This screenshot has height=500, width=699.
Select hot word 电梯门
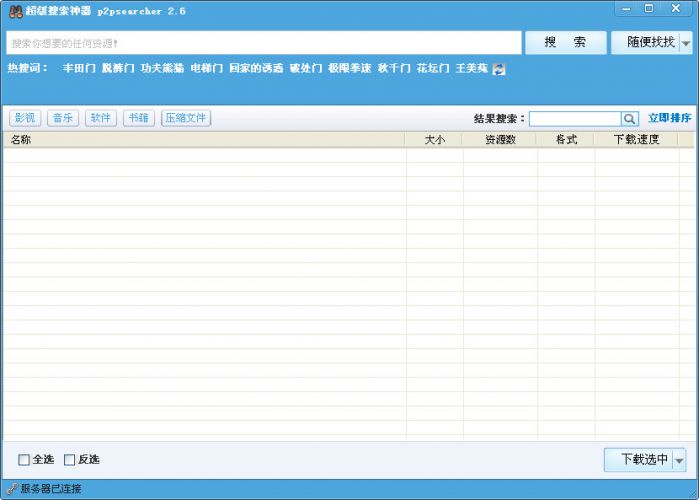tap(206, 68)
